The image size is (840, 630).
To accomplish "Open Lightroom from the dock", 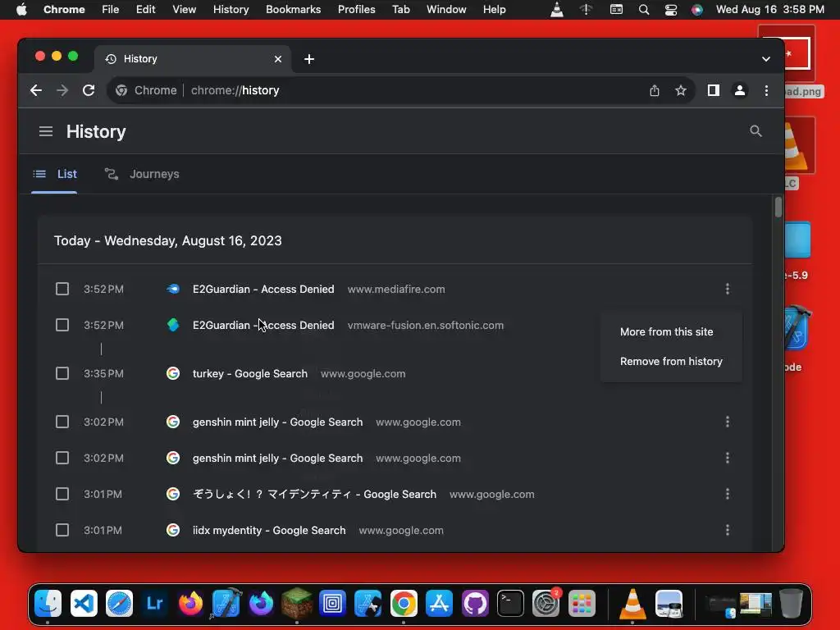I will point(154,604).
